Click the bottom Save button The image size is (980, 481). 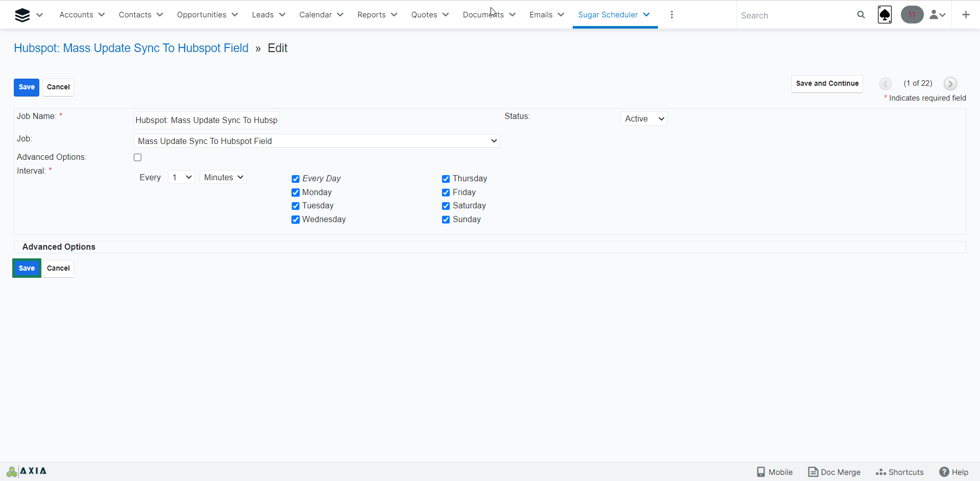[27, 269]
